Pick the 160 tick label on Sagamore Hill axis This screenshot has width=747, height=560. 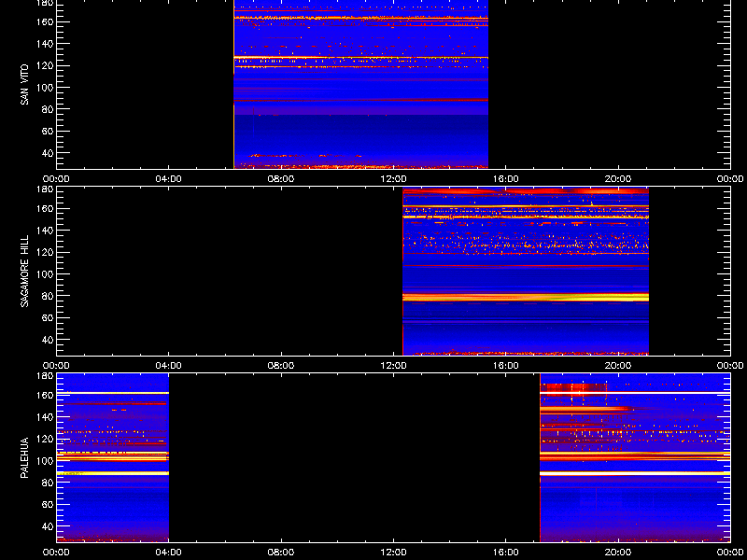click(x=47, y=208)
